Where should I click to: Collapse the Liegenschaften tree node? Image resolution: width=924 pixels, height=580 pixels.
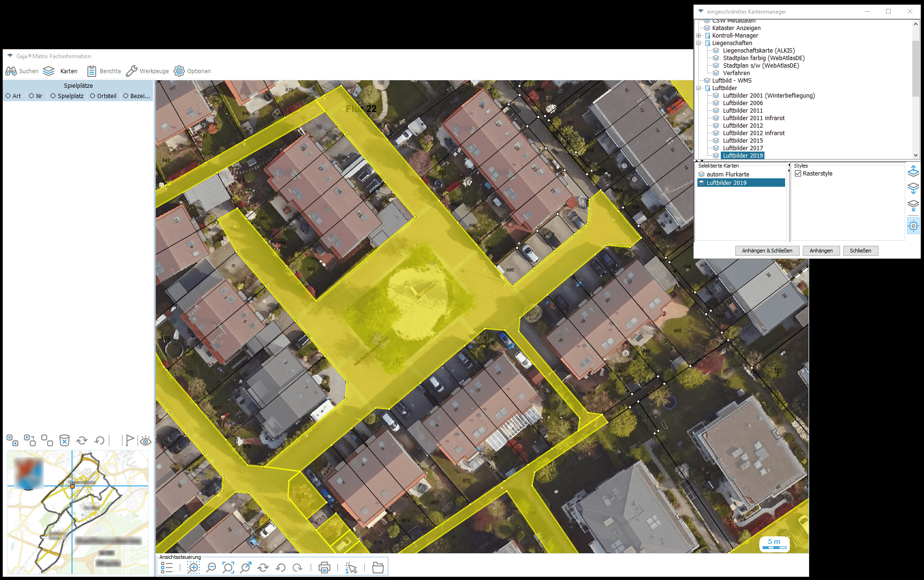[699, 43]
